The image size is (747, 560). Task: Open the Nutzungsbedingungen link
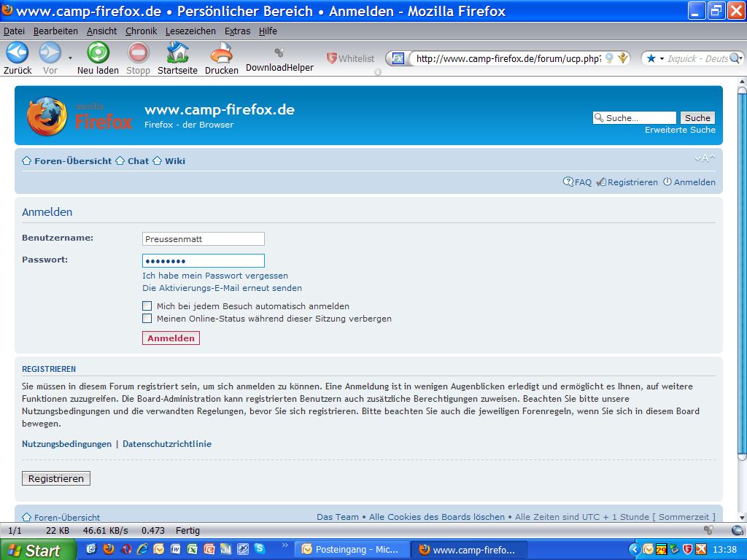click(x=66, y=444)
